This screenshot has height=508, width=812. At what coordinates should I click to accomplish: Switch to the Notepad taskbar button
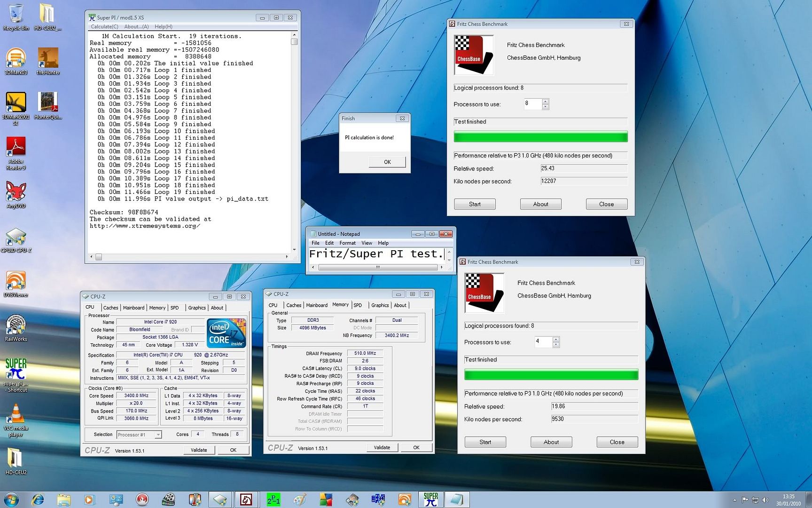coord(456,500)
